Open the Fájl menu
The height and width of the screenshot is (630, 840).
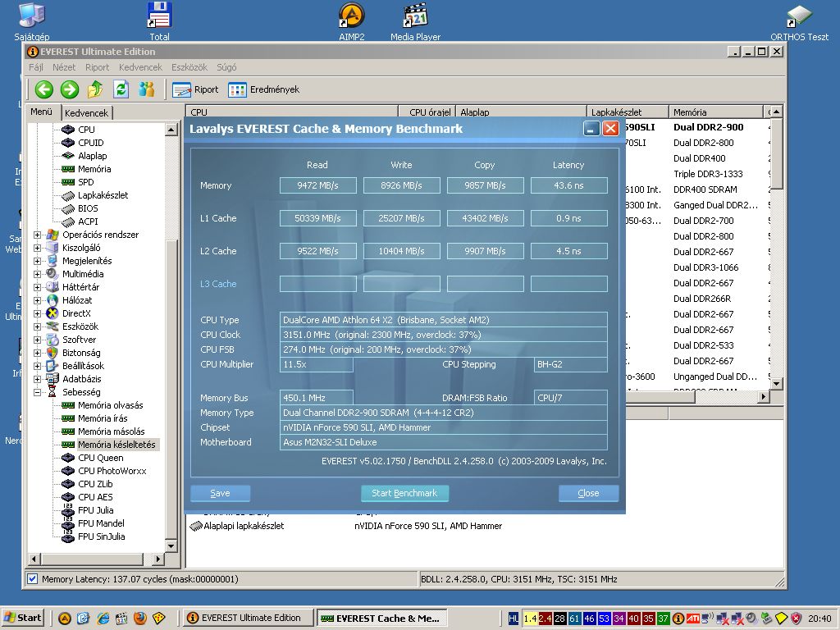tap(36, 67)
